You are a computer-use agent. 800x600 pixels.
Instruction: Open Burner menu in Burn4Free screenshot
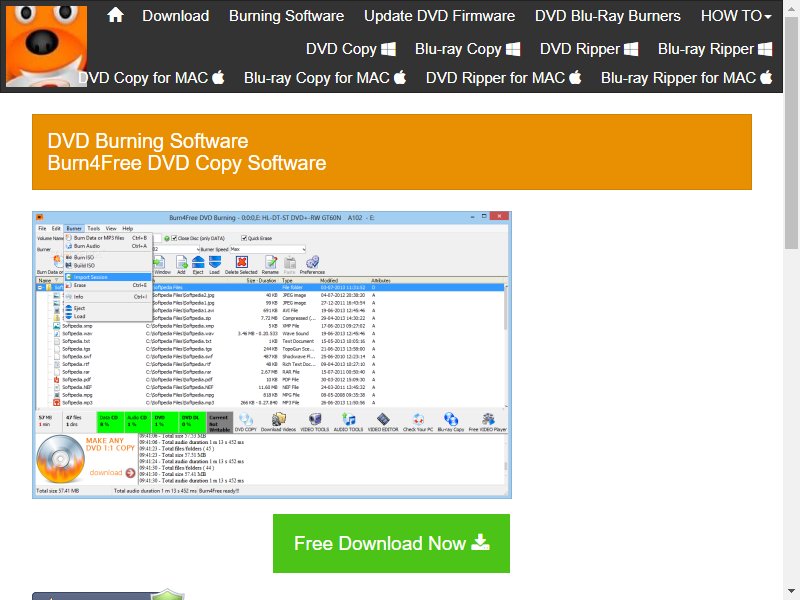coord(74,229)
